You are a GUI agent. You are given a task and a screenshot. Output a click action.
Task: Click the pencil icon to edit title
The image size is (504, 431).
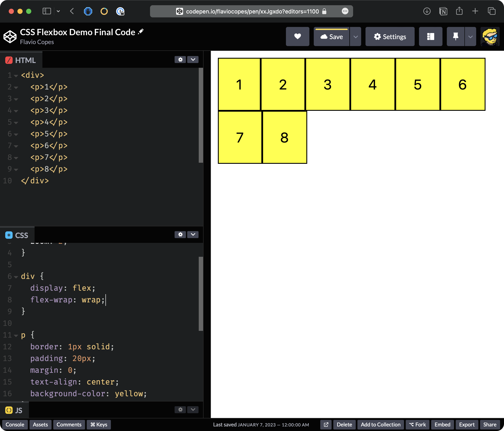click(x=141, y=31)
